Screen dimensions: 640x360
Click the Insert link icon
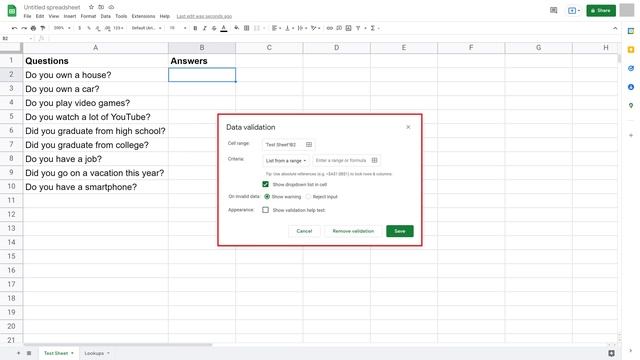click(x=330, y=28)
